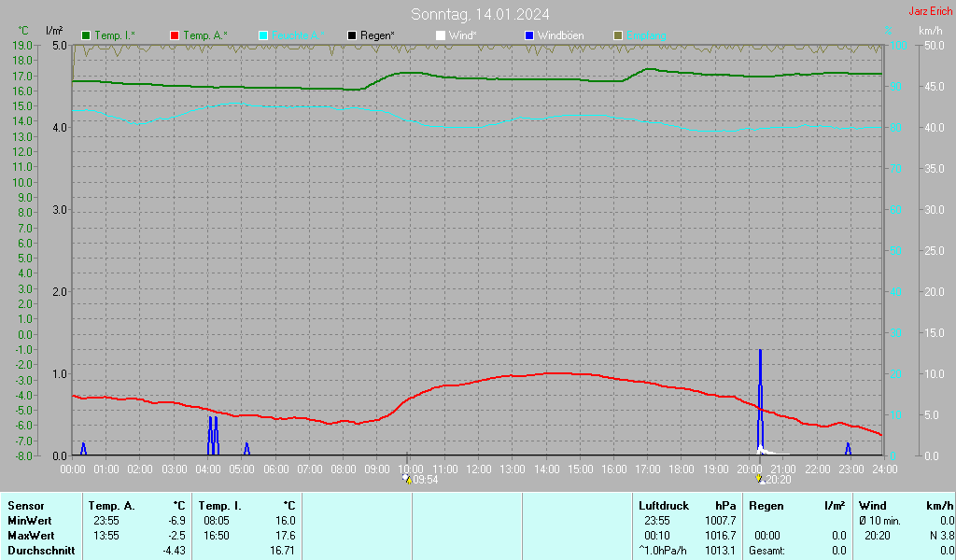Select the 'Feuchte A.*' legend label
The height and width of the screenshot is (560, 956).
[298, 36]
